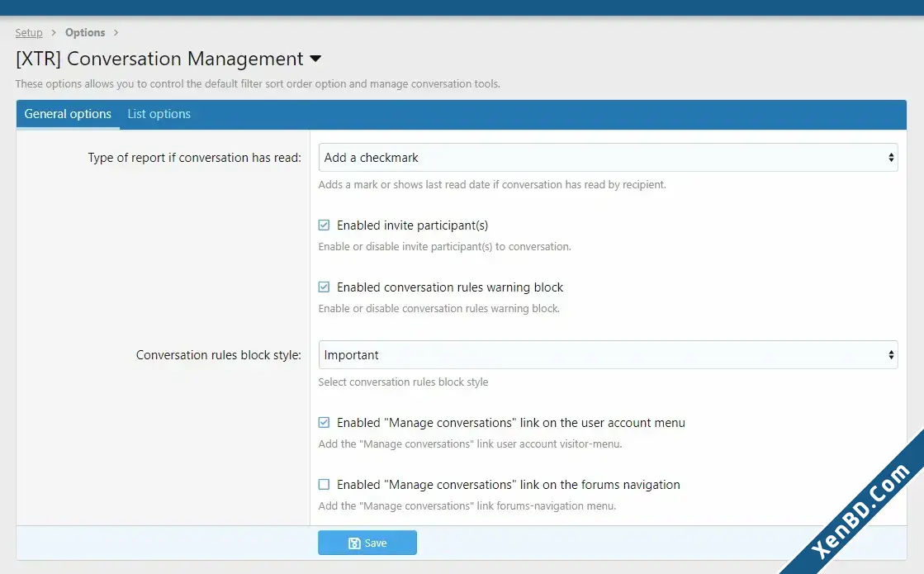Viewport: 924px width, 574px height.
Task: Open the 'Add a checkmark' report type dropdown
Action: click(x=608, y=158)
